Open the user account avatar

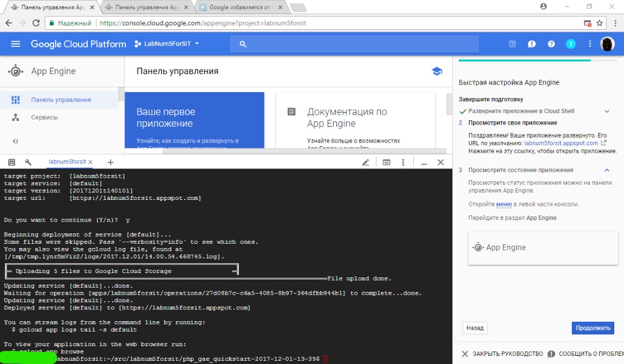[x=607, y=44]
